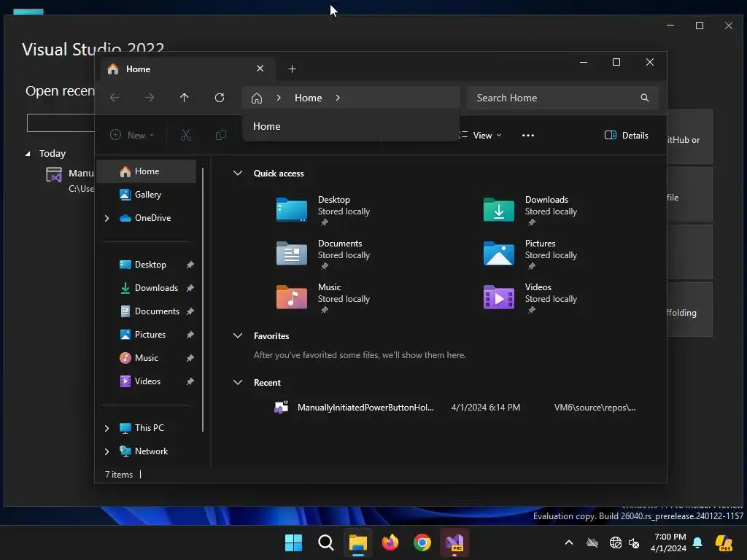
Task: Collapse Today group in Visual Studio window
Action: [28, 154]
